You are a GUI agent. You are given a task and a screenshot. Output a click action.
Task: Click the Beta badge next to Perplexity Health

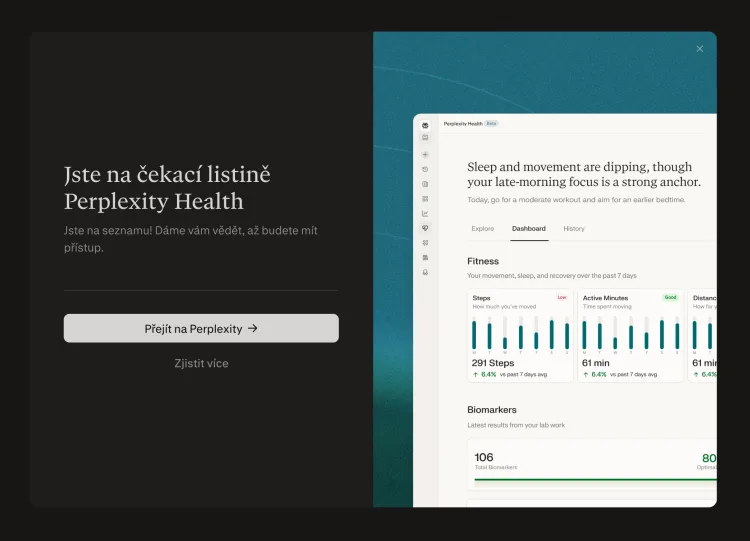tap(491, 123)
